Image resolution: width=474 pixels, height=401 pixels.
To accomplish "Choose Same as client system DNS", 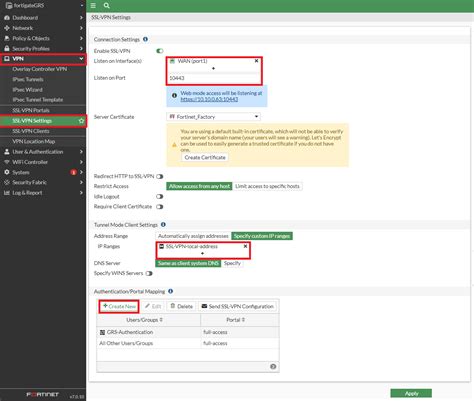I will tap(188, 263).
